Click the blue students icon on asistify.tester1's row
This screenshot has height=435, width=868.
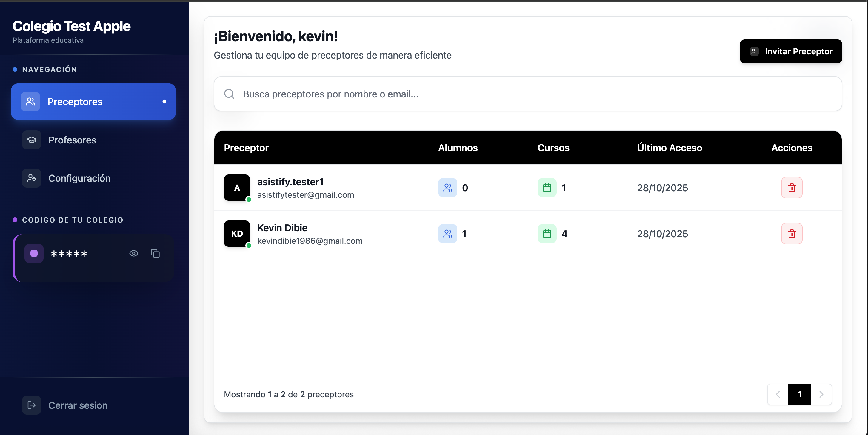click(x=447, y=188)
